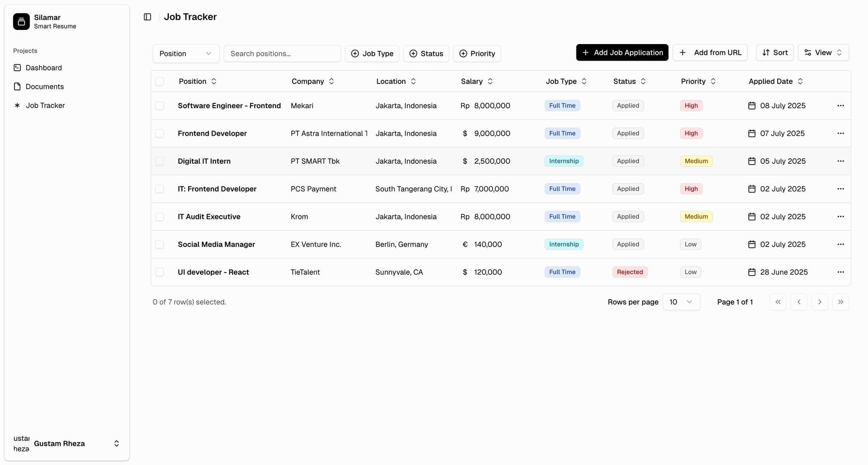Viewport: 868px width, 465px height.
Task: Click the Mekari company cell
Action: tap(302, 106)
